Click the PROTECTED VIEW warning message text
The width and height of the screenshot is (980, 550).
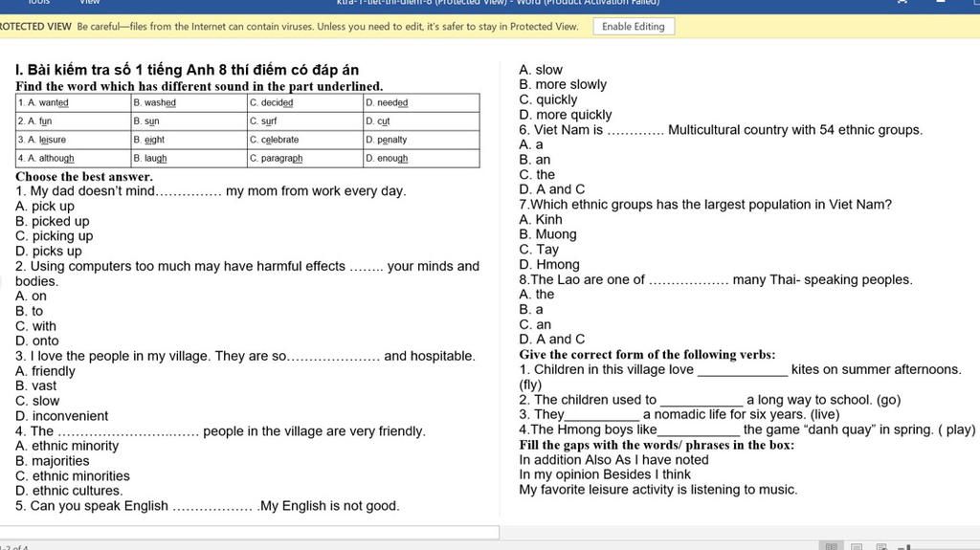328,26
